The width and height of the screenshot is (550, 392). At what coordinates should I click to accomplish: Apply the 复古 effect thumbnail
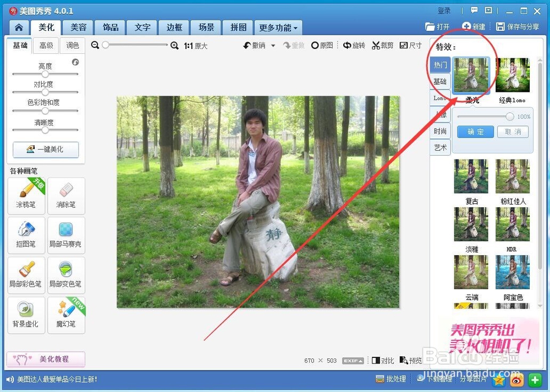(x=471, y=176)
